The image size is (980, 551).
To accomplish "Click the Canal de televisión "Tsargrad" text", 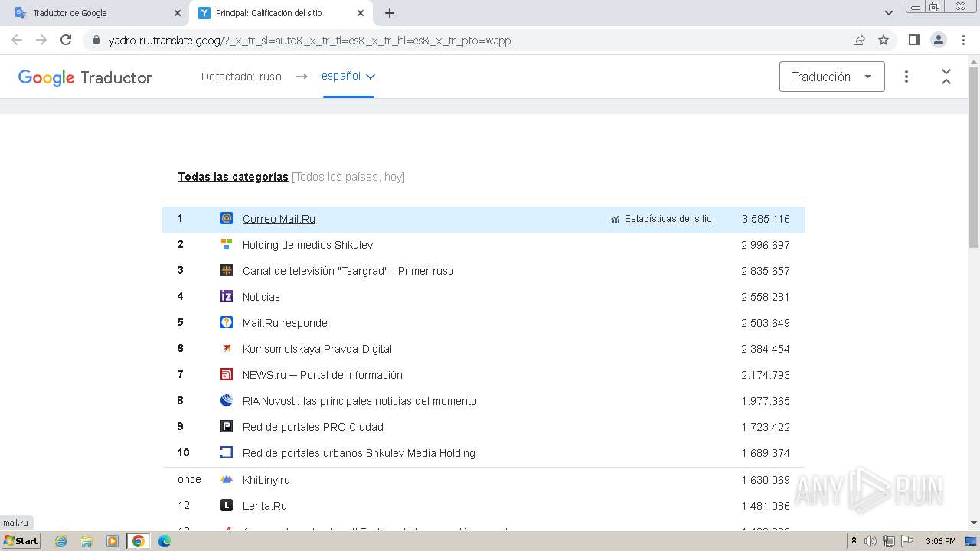I will pyautogui.click(x=348, y=271).
